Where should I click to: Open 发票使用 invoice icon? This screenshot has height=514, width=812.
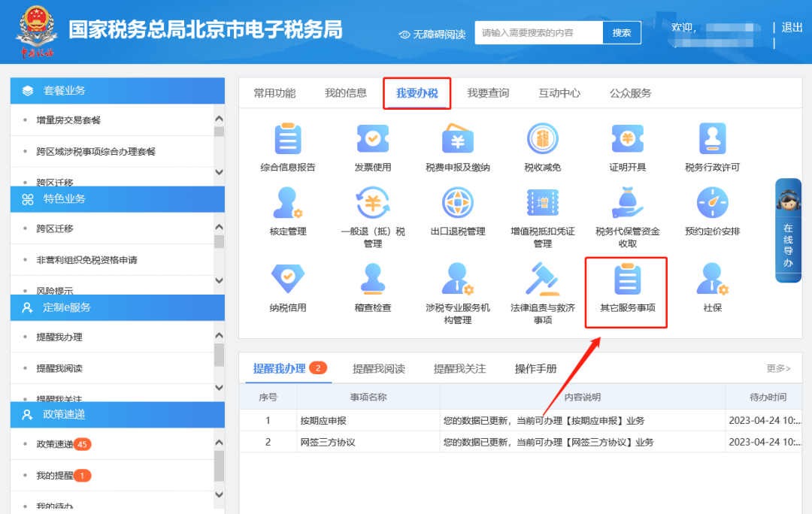pos(372,140)
